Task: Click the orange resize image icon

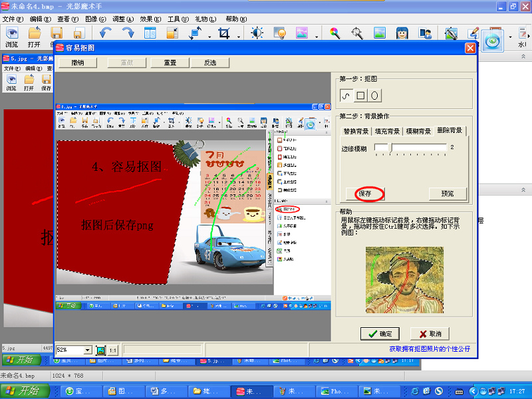Action: tap(172, 33)
